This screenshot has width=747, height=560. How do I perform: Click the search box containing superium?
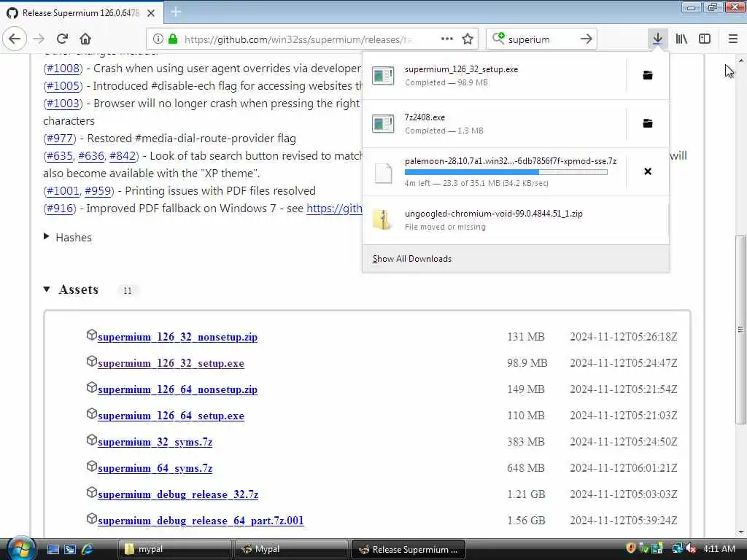coord(541,39)
